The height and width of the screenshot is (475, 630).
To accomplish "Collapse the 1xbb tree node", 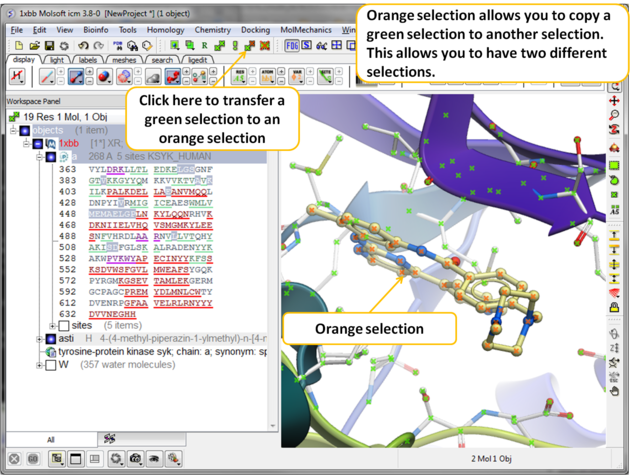I will pyautogui.click(x=27, y=144).
